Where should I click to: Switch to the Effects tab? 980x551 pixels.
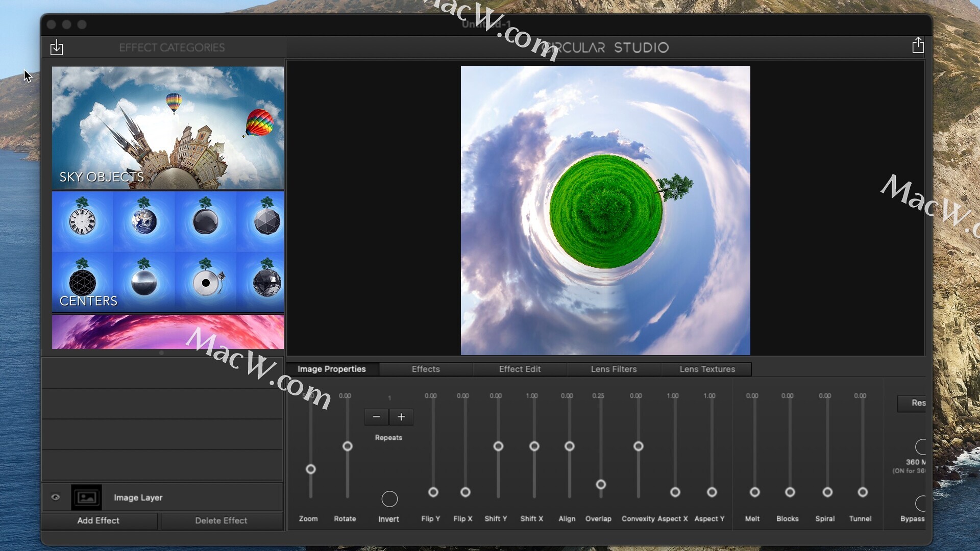pyautogui.click(x=426, y=369)
